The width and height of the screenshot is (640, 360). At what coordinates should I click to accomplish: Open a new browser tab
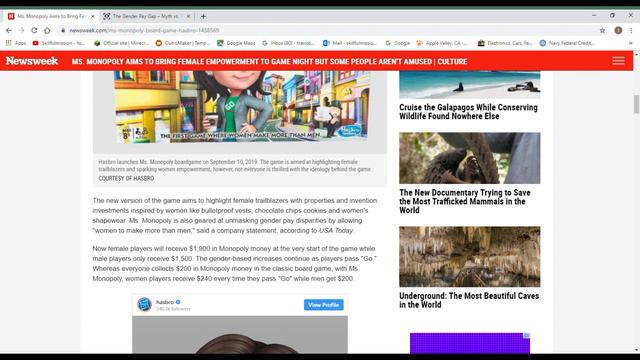click(203, 16)
